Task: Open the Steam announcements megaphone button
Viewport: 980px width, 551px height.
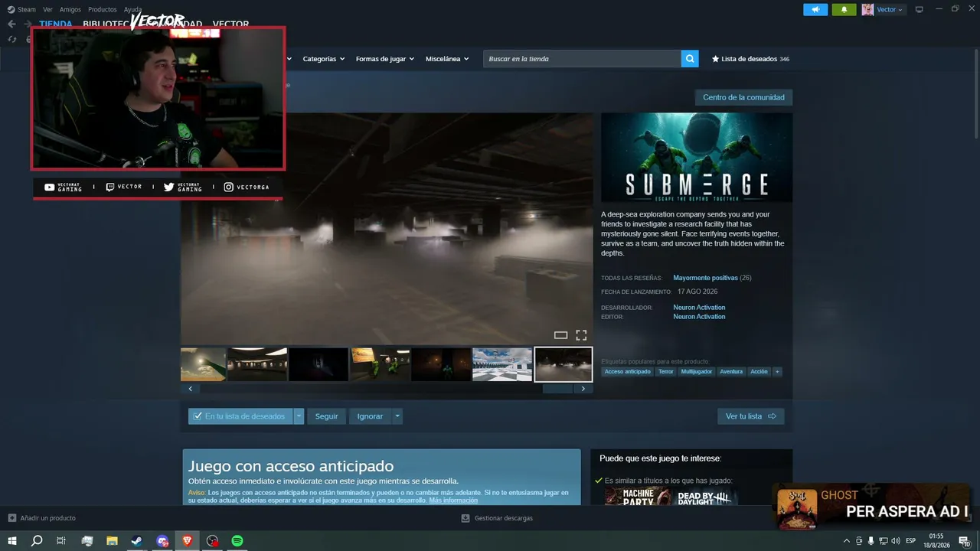Action: (x=815, y=9)
